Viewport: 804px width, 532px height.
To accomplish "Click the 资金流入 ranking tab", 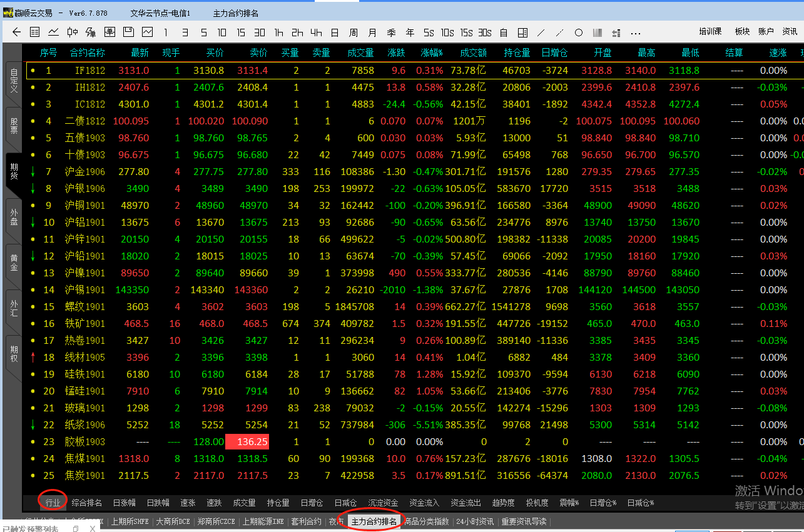I will (424, 503).
